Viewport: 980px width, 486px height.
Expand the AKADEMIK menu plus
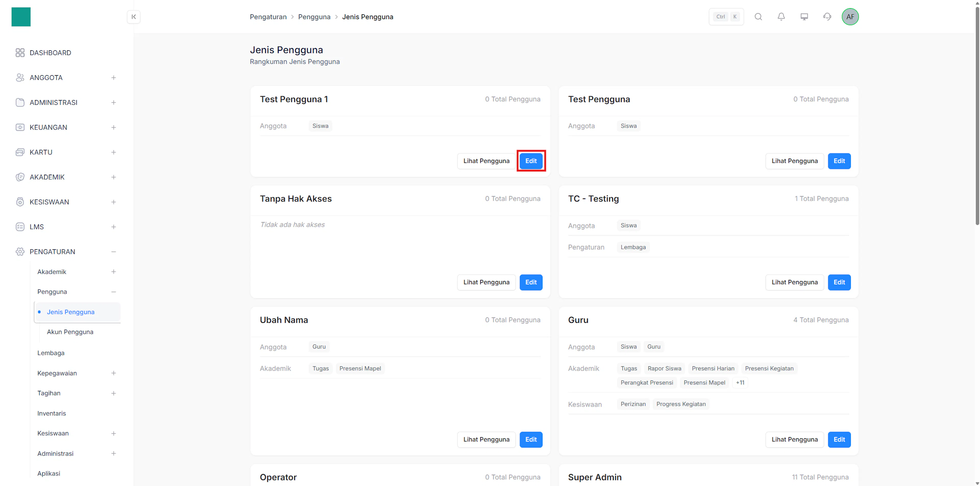(x=113, y=177)
